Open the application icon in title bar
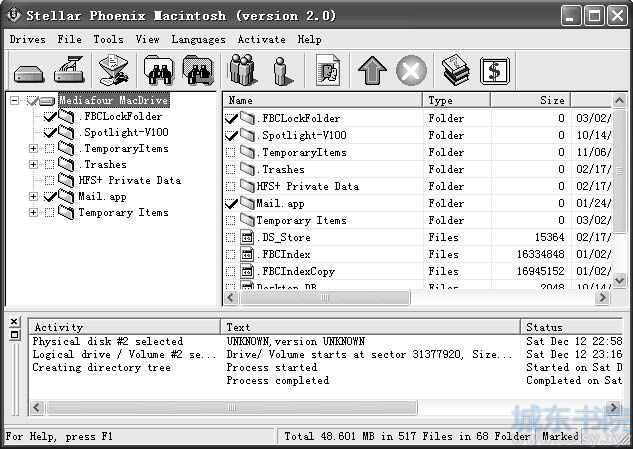Viewport: 633px width, 449px height. 14,15
